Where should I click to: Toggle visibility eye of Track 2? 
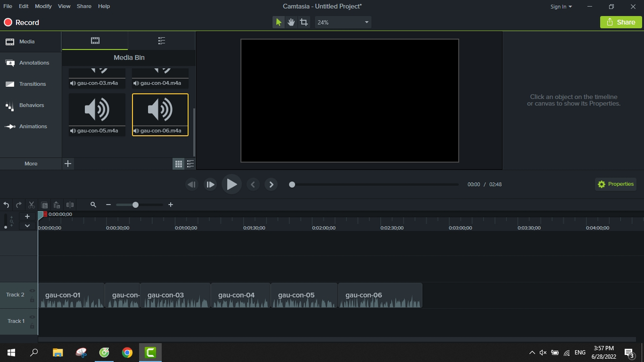32,291
